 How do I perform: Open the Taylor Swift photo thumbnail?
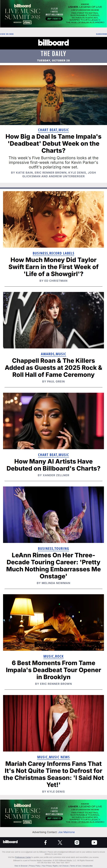coord(53,219)
